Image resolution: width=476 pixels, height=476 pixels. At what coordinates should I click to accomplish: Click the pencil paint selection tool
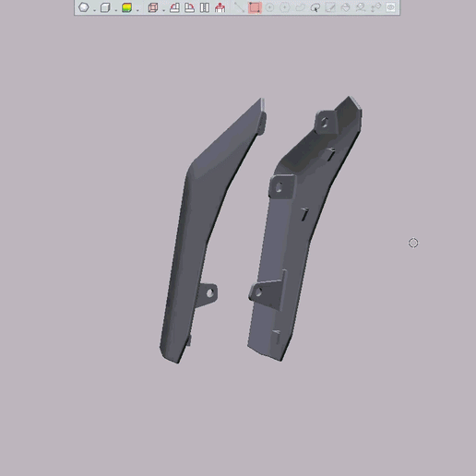[x=330, y=7]
